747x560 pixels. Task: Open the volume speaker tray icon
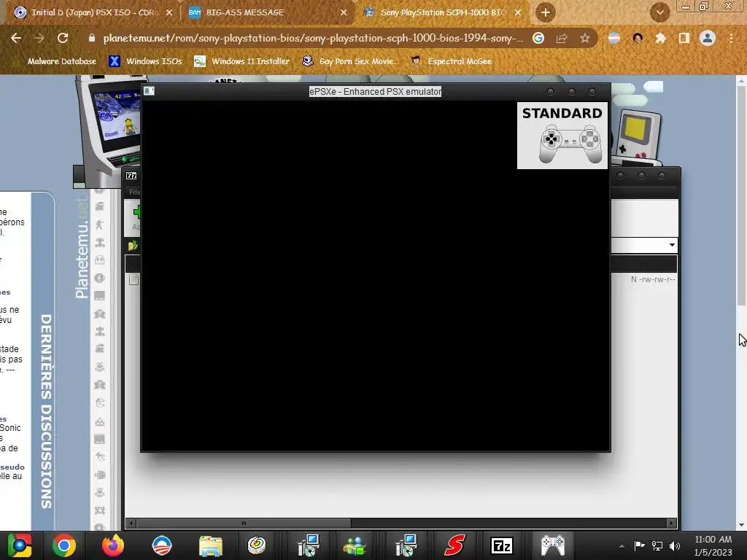click(675, 545)
